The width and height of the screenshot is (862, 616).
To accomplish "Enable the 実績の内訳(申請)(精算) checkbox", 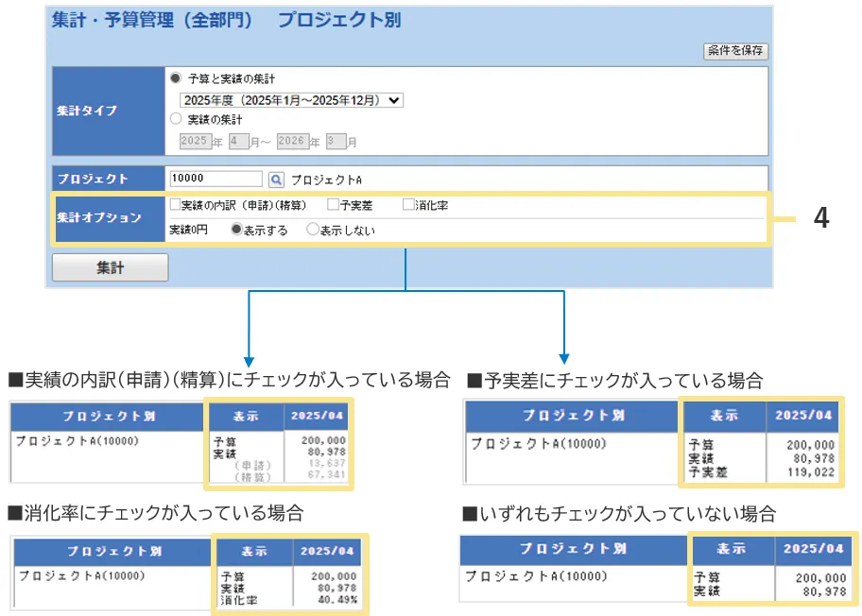I will coord(175,204).
